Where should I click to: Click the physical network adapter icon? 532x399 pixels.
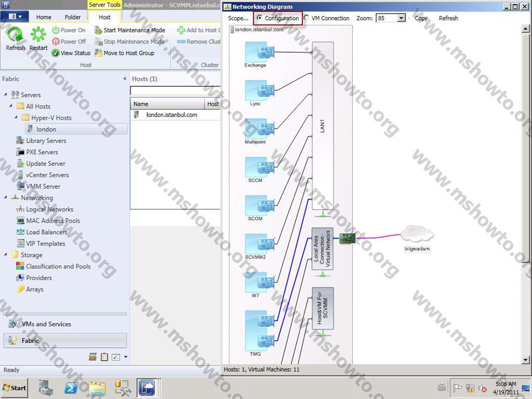point(347,238)
